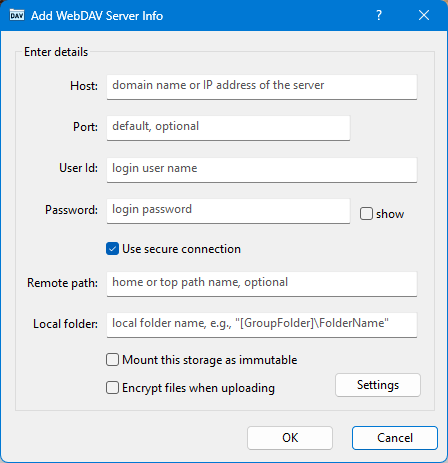Click into the Port field
This screenshot has width=448, height=463.
pos(228,128)
